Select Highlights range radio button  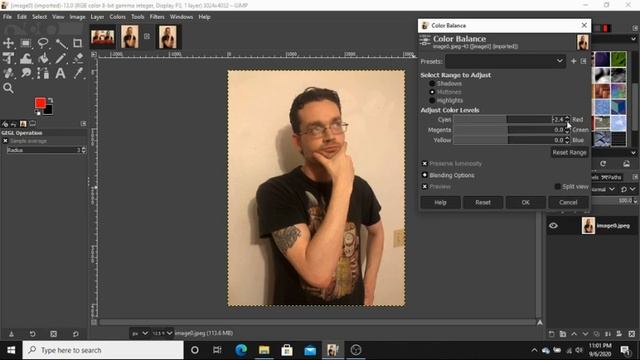point(432,100)
